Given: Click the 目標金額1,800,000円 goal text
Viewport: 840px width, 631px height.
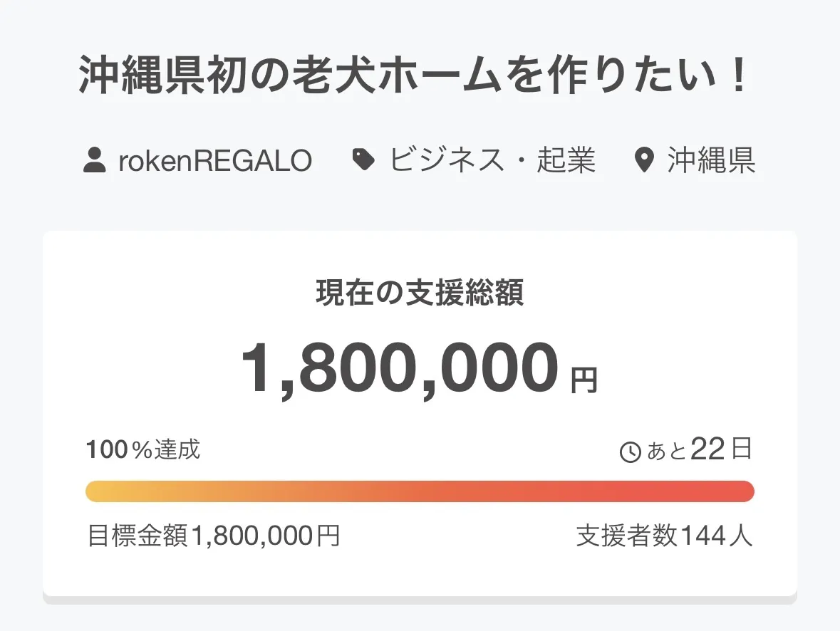Looking at the screenshot, I should tap(213, 536).
